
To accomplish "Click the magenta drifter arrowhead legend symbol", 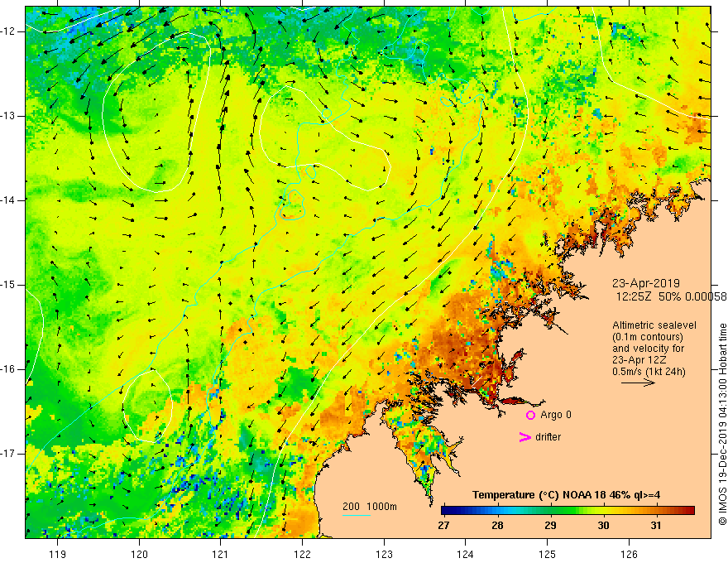I will tap(524, 437).
